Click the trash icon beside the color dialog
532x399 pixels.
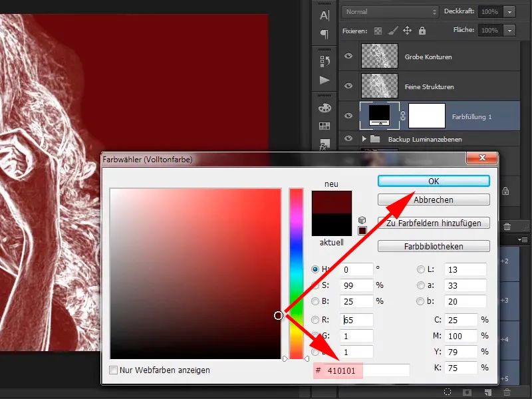click(x=507, y=226)
